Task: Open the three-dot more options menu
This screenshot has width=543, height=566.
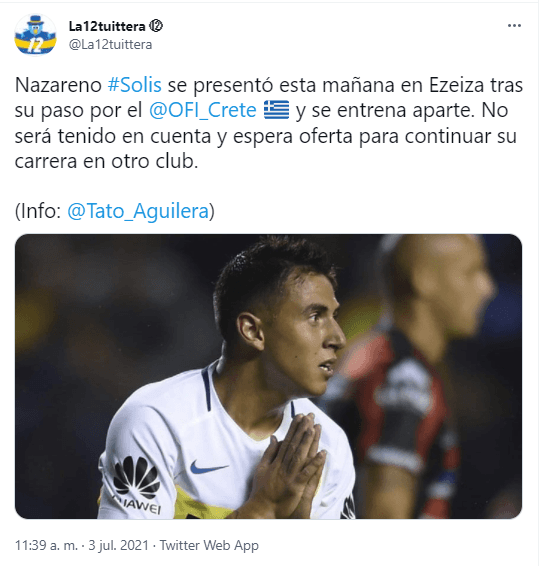Action: [514, 26]
